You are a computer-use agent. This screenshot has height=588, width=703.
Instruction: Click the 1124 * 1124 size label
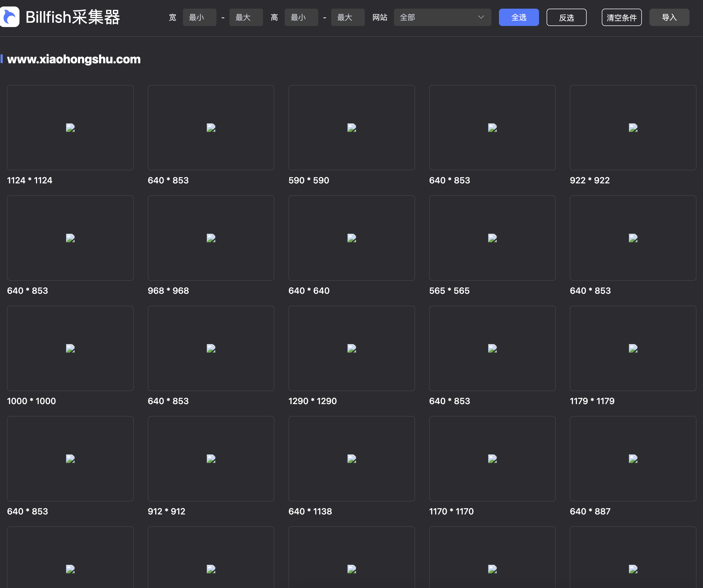coord(30,180)
